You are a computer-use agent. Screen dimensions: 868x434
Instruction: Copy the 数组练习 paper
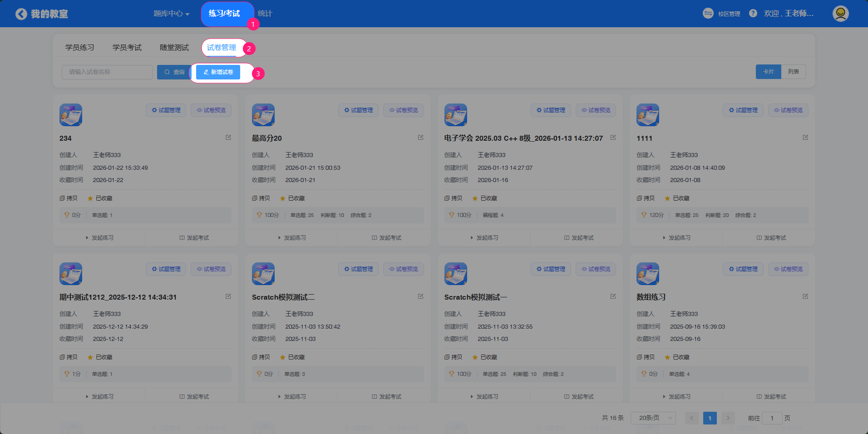click(646, 357)
